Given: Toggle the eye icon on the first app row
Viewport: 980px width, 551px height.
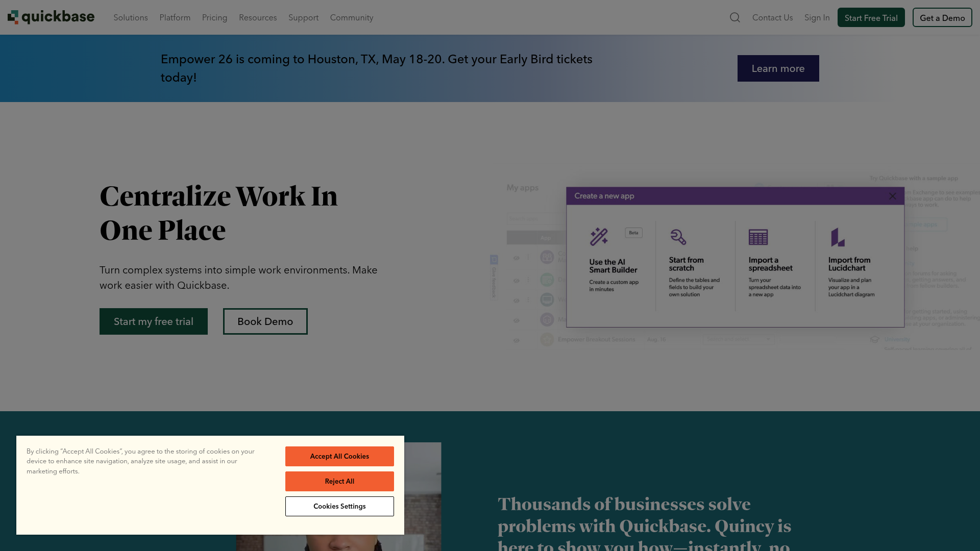Looking at the screenshot, I should pos(516,258).
